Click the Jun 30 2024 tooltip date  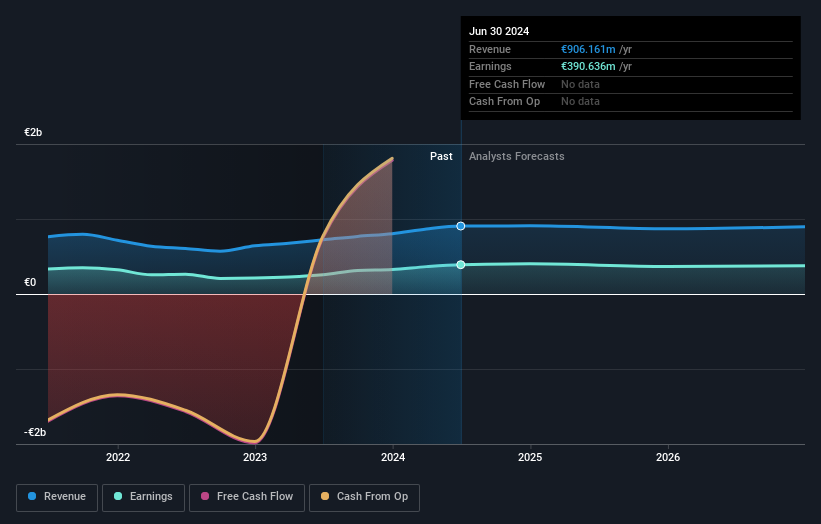tap(499, 31)
